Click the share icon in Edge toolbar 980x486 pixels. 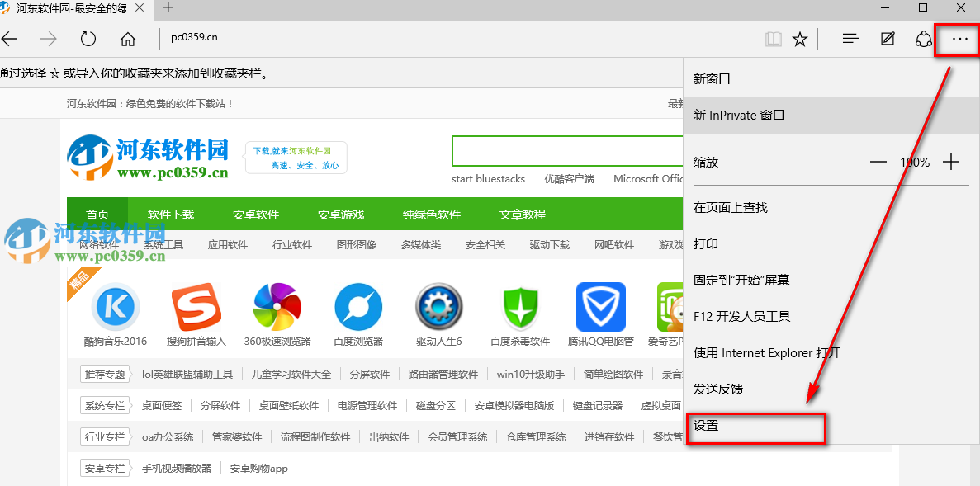tap(923, 38)
